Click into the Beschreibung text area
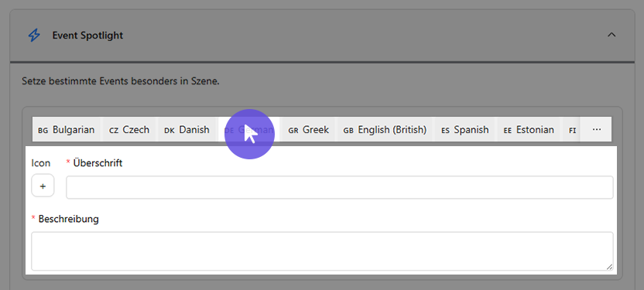 323,251
